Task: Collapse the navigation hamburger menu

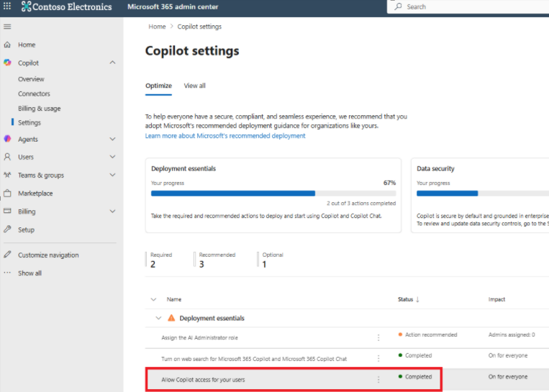Action: (x=7, y=27)
